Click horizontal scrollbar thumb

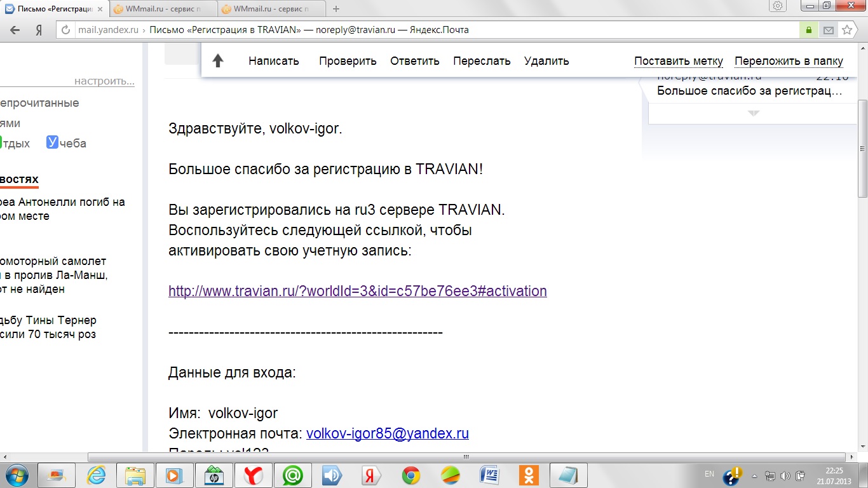point(466,457)
